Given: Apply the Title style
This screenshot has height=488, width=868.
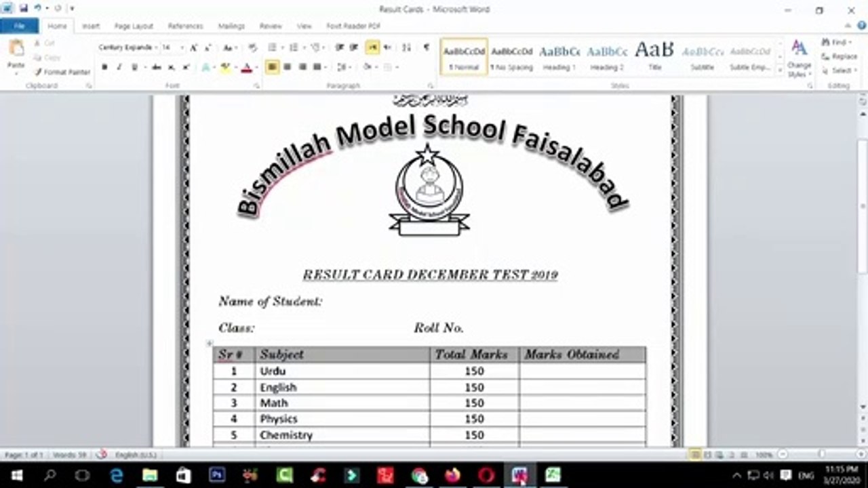Looking at the screenshot, I should coord(654,57).
